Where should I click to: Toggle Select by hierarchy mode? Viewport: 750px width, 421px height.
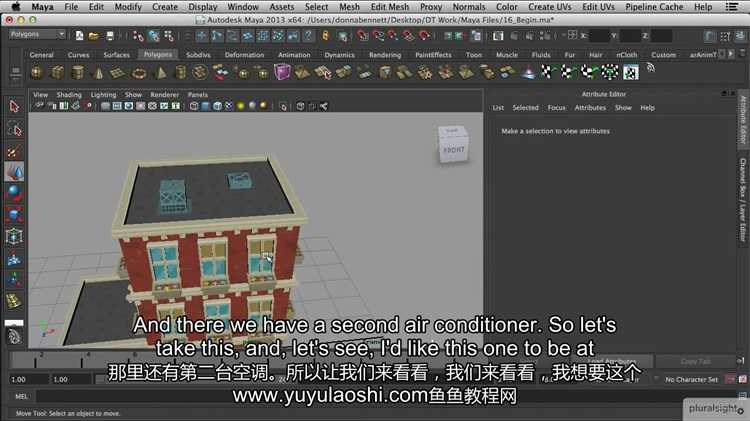pos(138,35)
